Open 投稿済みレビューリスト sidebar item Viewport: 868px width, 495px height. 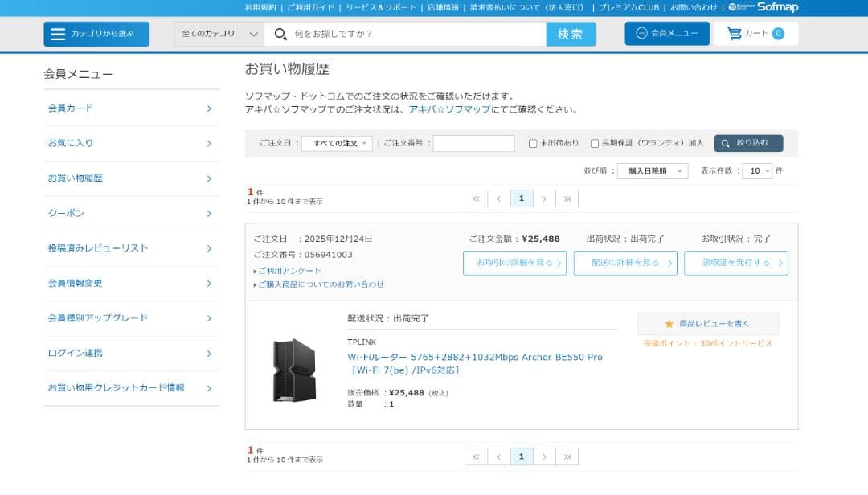click(x=131, y=248)
